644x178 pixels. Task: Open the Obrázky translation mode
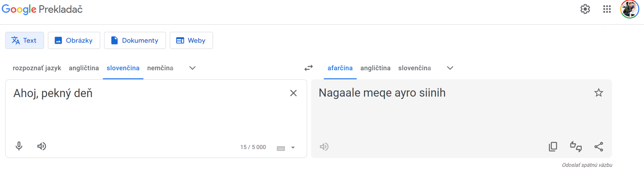click(74, 40)
